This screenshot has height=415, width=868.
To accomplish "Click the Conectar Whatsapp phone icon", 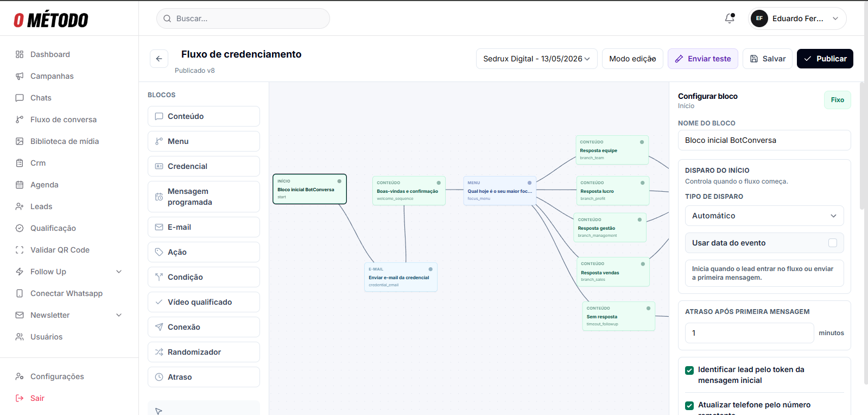I will [x=20, y=293].
